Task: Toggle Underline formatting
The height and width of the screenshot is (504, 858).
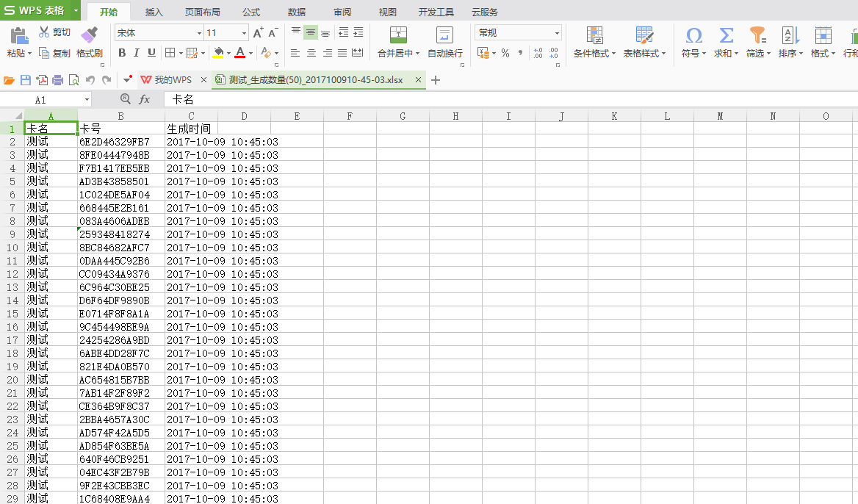Action: 151,53
